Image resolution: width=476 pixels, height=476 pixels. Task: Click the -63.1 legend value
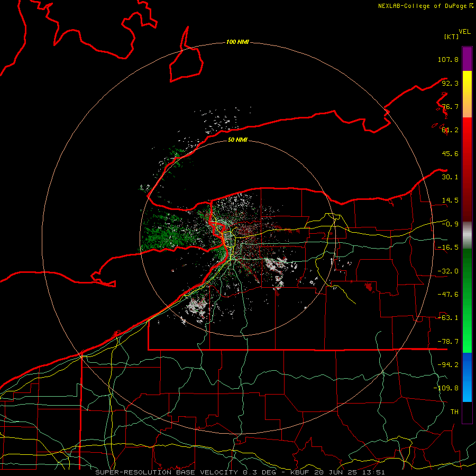click(x=448, y=318)
